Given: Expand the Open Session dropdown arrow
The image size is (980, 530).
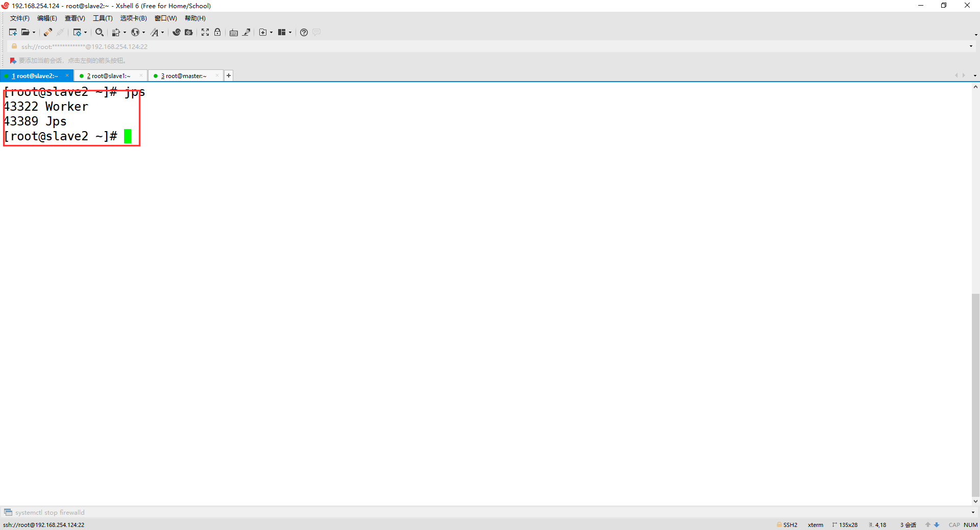Looking at the screenshot, I should pos(34,32).
